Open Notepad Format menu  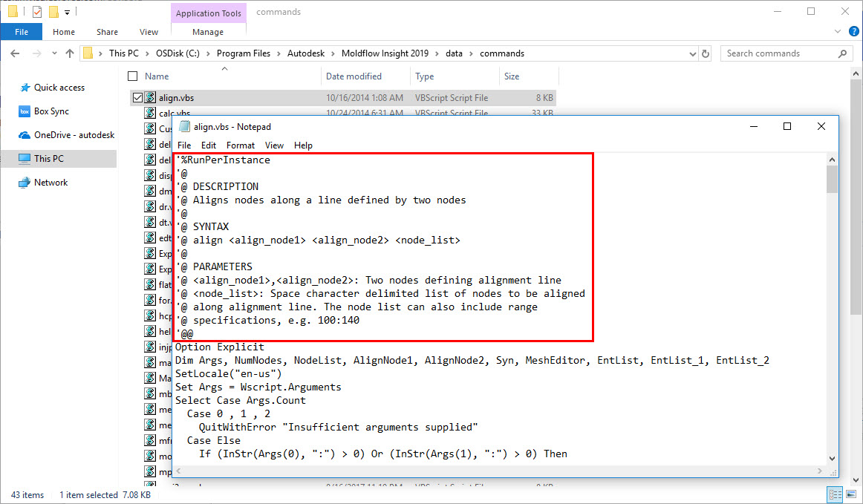241,145
